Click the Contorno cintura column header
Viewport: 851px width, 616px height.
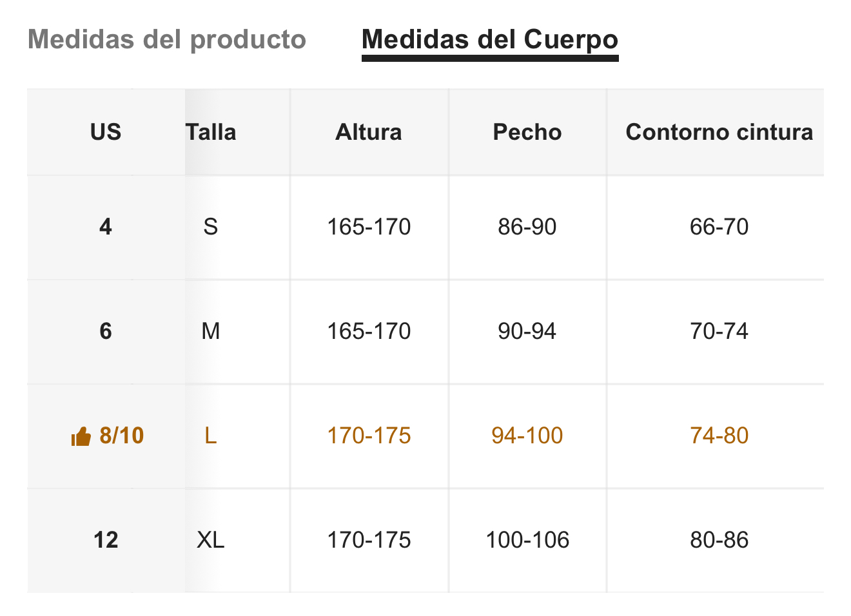pos(719,132)
